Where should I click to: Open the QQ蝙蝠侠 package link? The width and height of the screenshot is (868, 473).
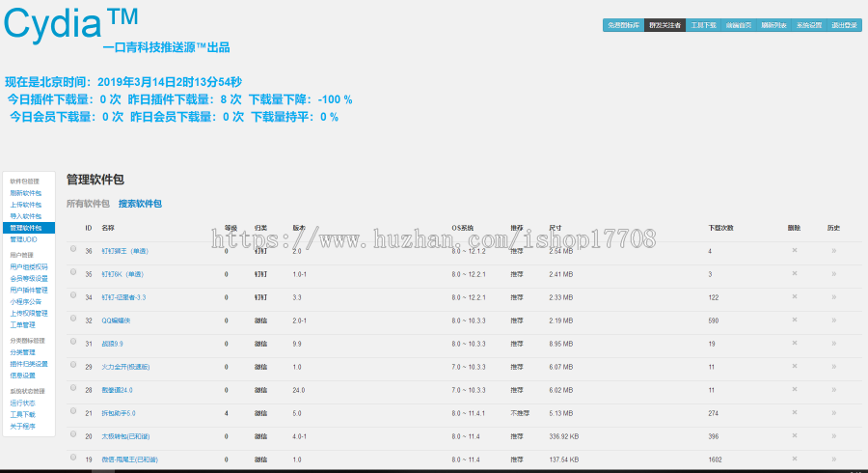tap(116, 320)
